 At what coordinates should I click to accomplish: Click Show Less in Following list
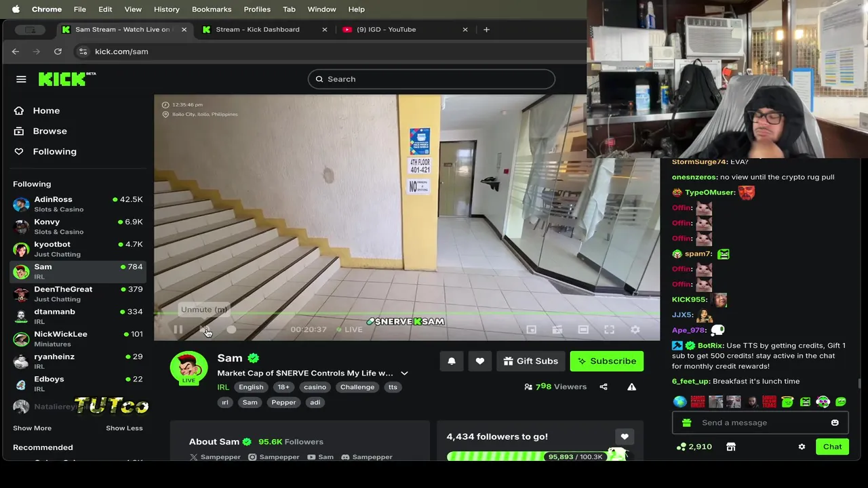click(x=124, y=428)
